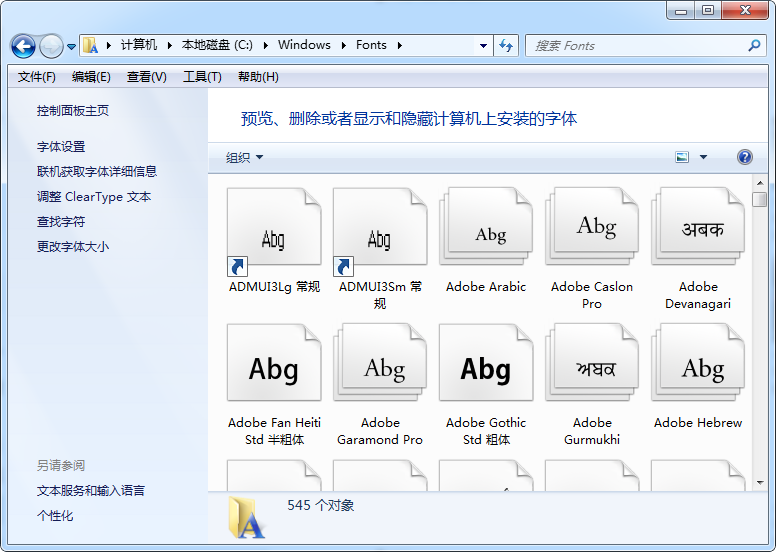This screenshot has height=552, width=776.
Task: Open 查找字符 link
Action: point(61,221)
